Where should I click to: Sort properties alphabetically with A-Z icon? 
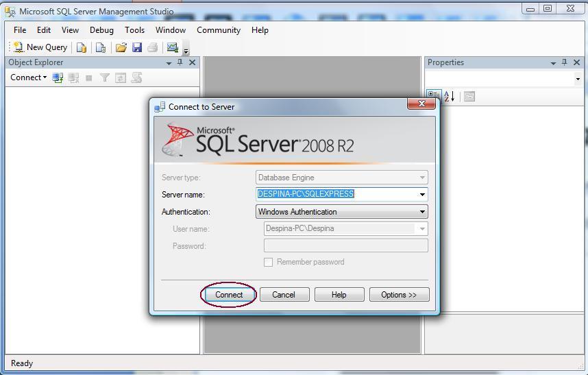450,96
